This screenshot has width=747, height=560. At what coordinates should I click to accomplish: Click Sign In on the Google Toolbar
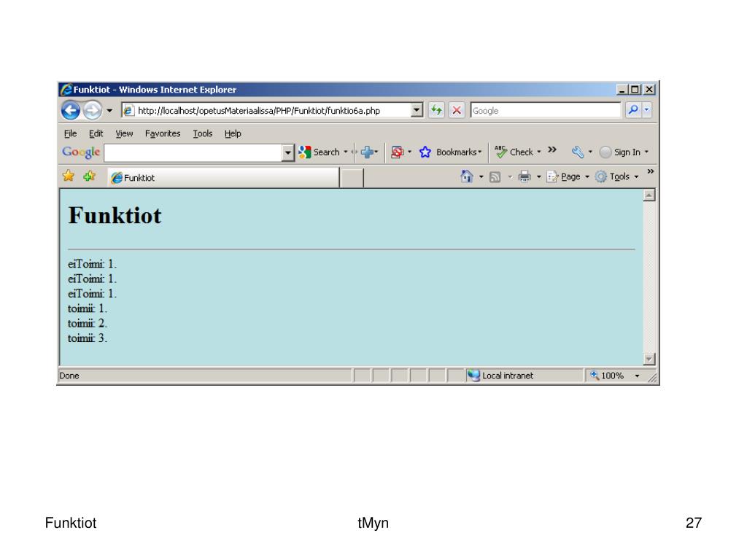click(620, 152)
